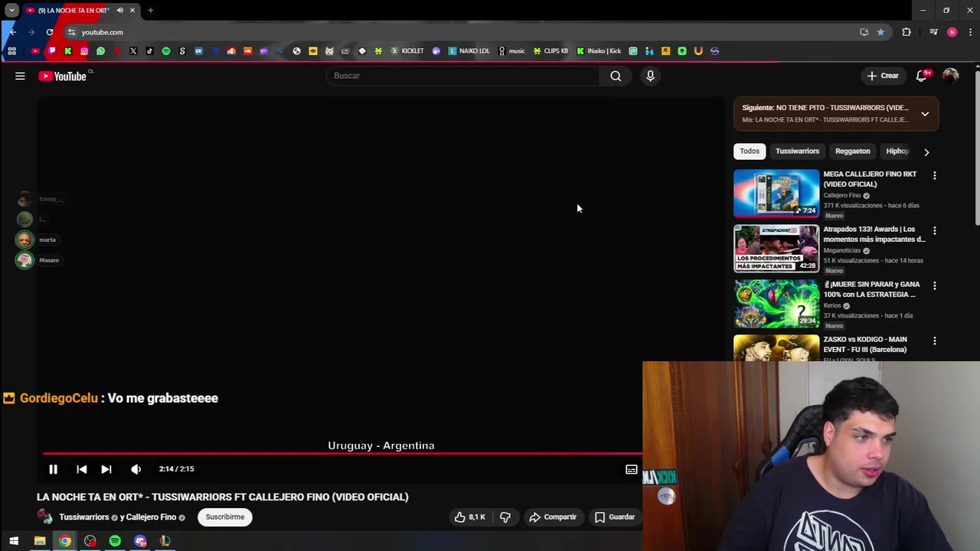Bookmark this page with the star
The width and height of the screenshot is (980, 551).
tap(880, 32)
